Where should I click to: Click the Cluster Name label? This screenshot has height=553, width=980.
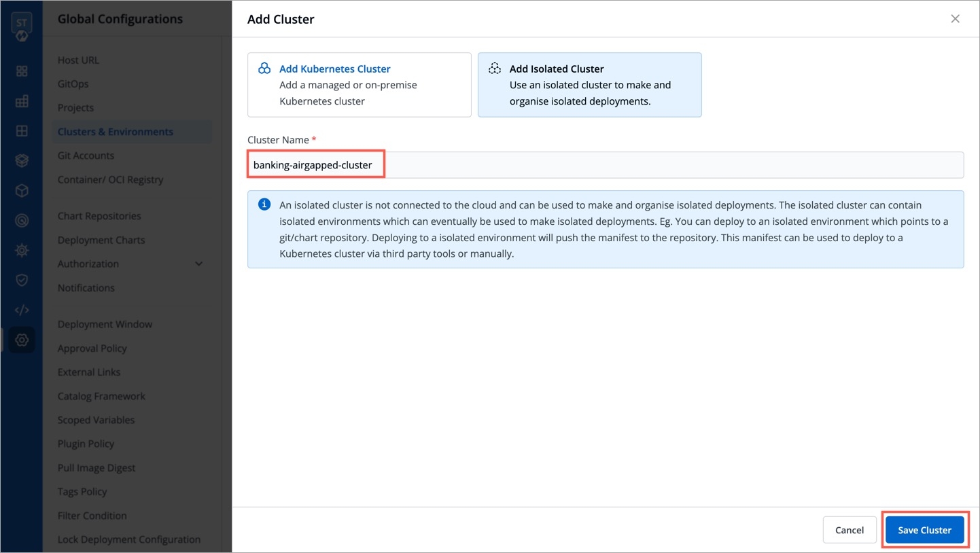tap(278, 139)
